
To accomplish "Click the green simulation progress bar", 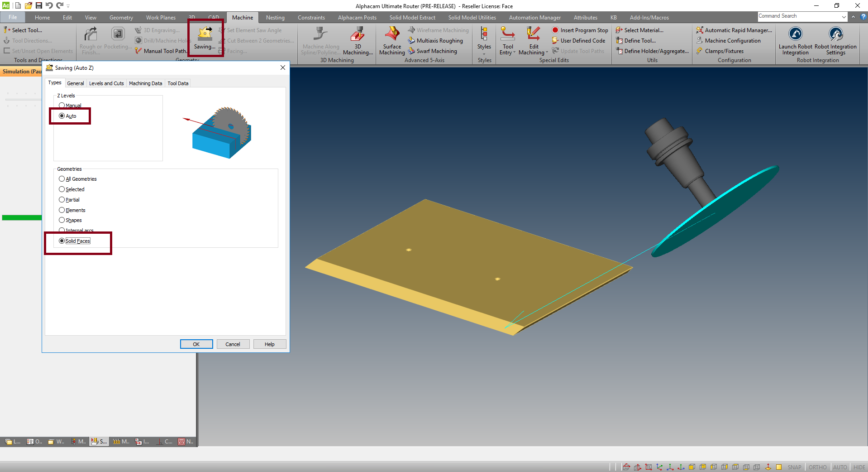I will point(22,218).
